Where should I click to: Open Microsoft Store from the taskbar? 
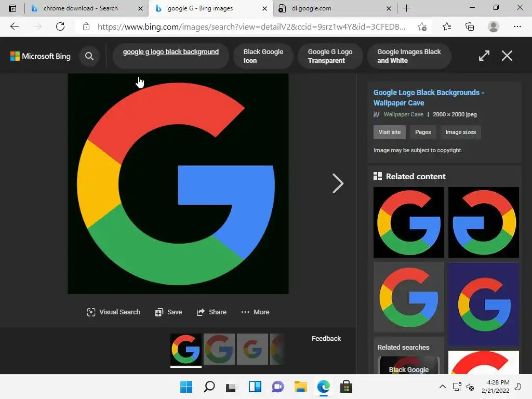tap(346, 387)
